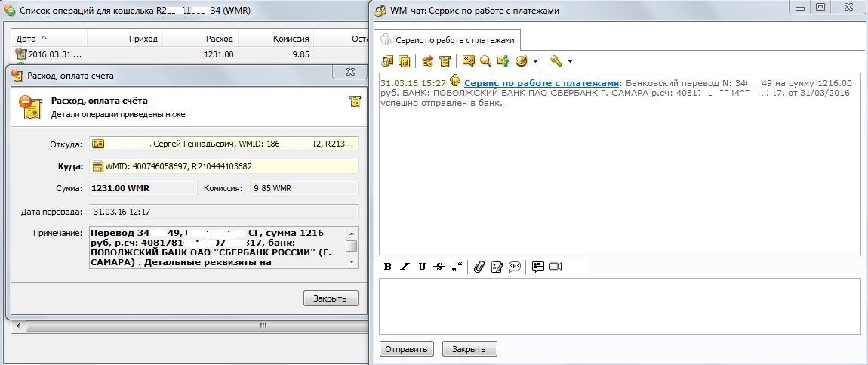Click the 'Куда' WMID recipient field
Screen dimensions: 868x365
tap(223, 166)
